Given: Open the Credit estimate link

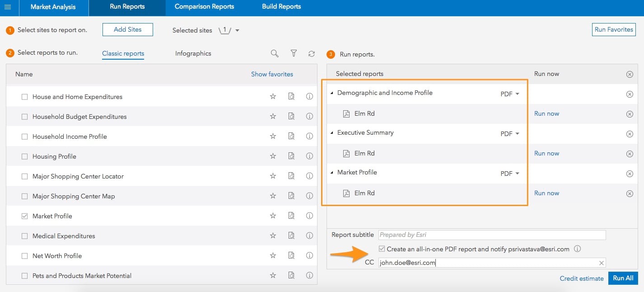Looking at the screenshot, I should click(581, 278).
